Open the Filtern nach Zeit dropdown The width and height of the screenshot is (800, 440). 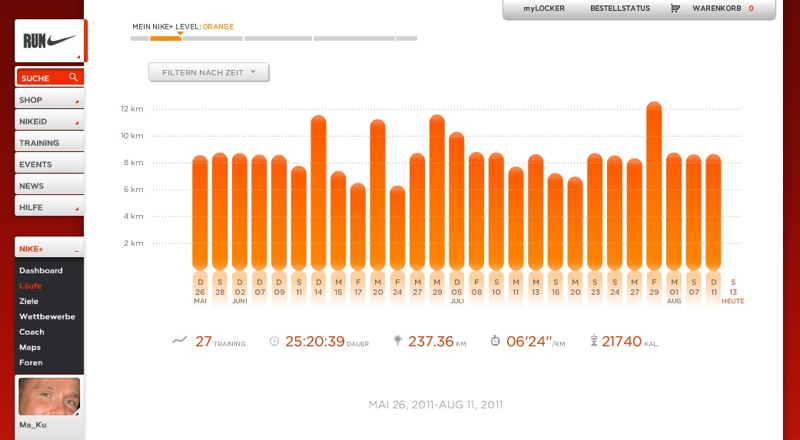click(208, 72)
